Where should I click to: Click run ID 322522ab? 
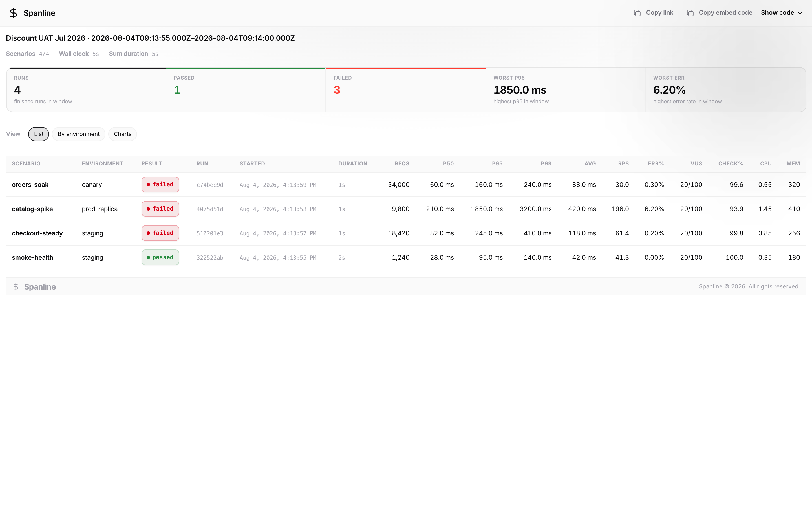[x=210, y=257]
